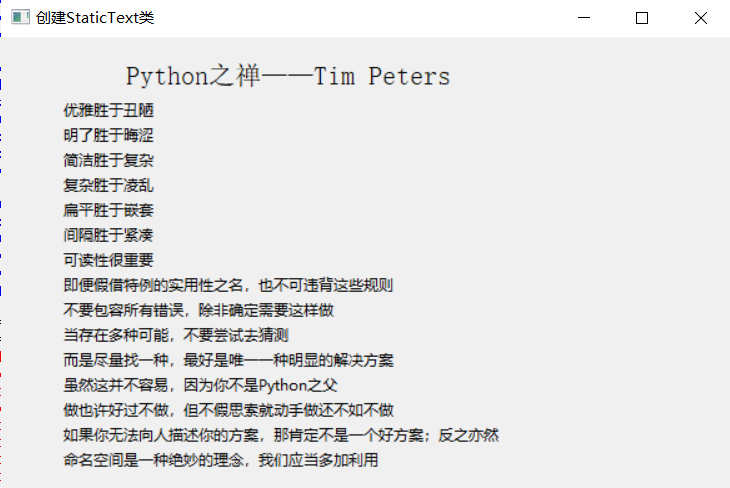The height and width of the screenshot is (488, 730).
Task: Click the window icon in title bar
Action: coord(19,18)
